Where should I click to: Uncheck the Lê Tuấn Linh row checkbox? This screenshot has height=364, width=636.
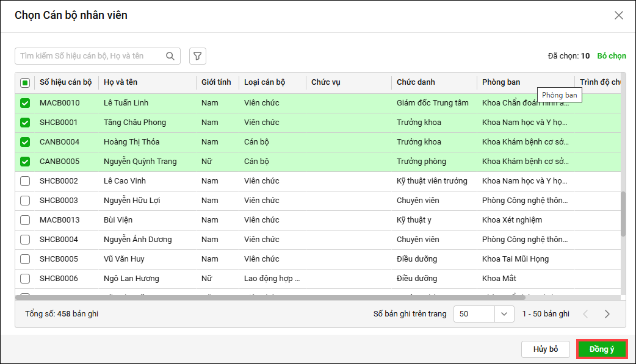[x=25, y=103]
